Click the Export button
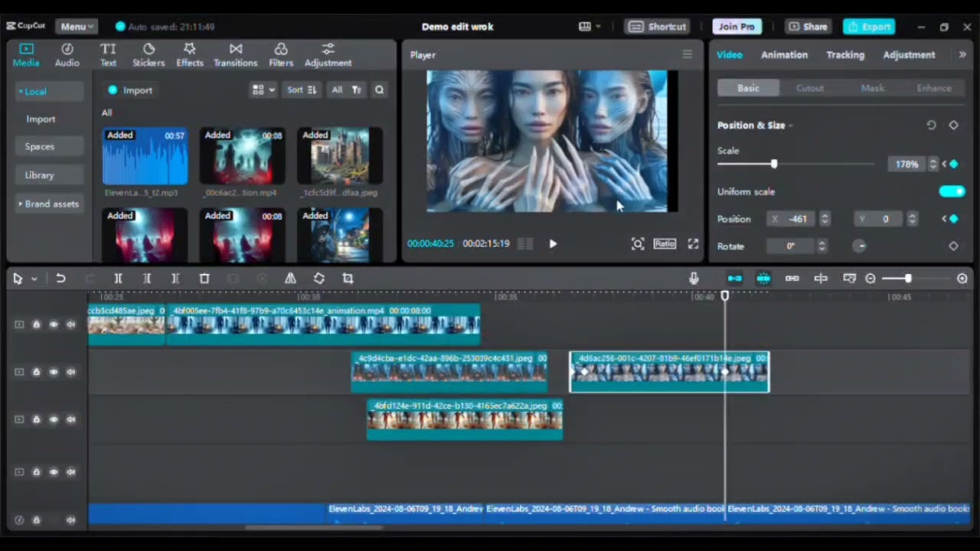Screen dimensions: 980x551 [869, 26]
